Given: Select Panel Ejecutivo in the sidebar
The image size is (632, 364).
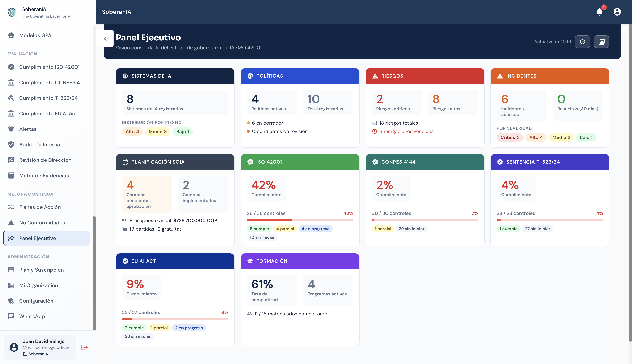Looking at the screenshot, I should (x=47, y=238).
